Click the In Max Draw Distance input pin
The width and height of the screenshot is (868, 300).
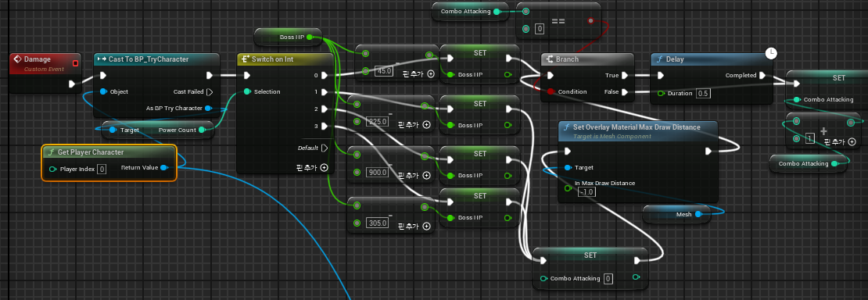click(x=568, y=189)
